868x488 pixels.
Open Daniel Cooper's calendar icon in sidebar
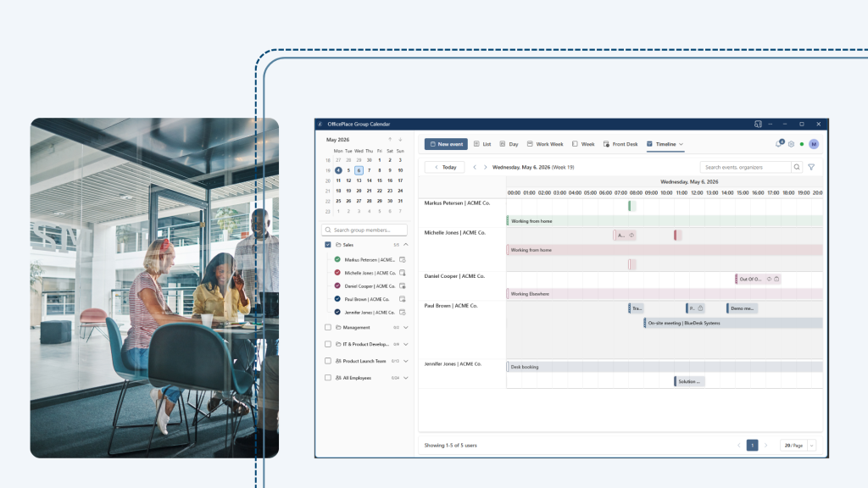click(x=403, y=286)
